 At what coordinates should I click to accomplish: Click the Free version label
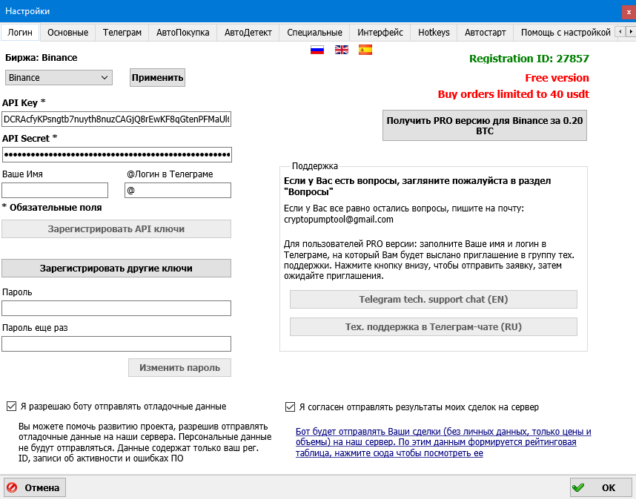click(x=557, y=78)
